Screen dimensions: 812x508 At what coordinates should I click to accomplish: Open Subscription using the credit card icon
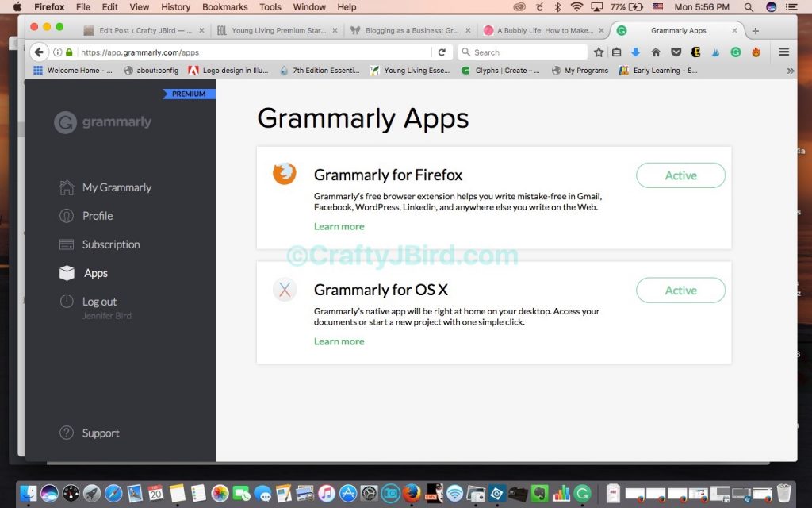tap(66, 244)
